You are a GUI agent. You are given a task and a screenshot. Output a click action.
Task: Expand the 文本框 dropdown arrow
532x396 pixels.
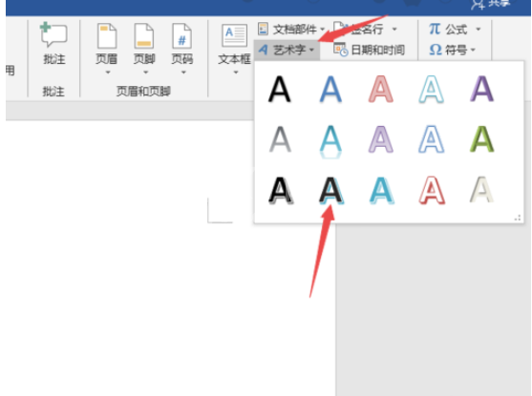236,72
